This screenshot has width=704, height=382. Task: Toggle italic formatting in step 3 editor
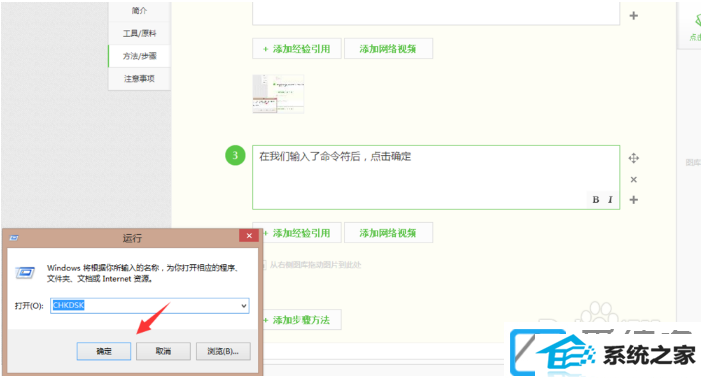pyautogui.click(x=610, y=200)
